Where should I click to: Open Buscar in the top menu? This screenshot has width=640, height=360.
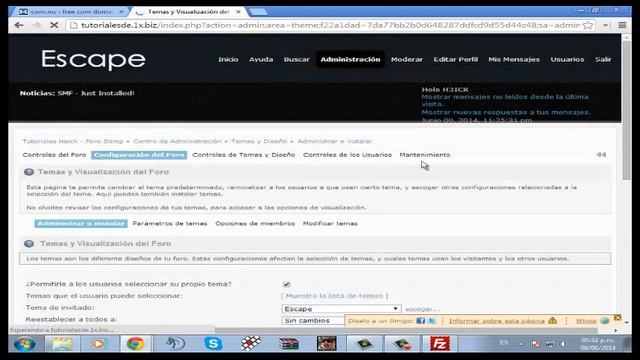pyautogui.click(x=297, y=60)
